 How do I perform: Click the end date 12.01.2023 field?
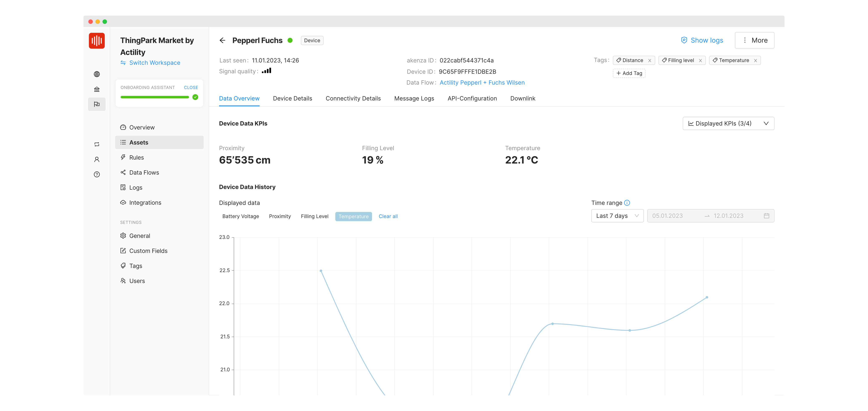coord(728,216)
